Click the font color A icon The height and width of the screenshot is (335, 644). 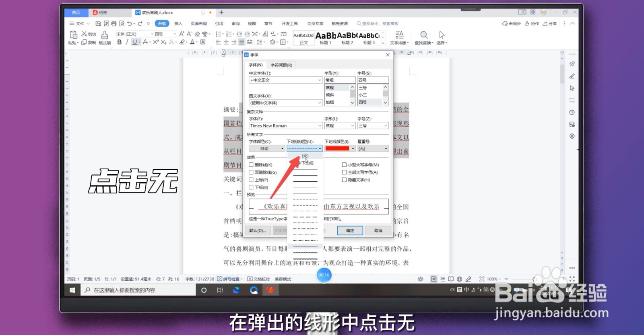[x=192, y=42]
